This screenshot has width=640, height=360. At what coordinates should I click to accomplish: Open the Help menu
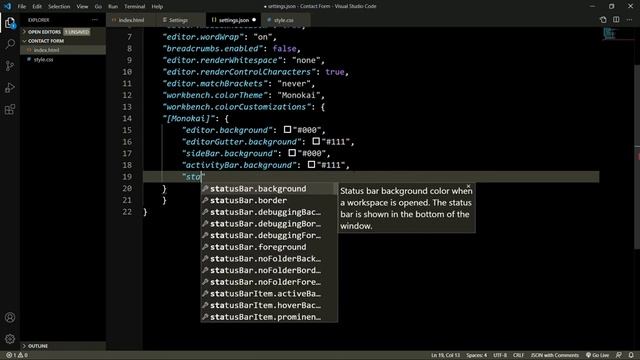pos(157,7)
